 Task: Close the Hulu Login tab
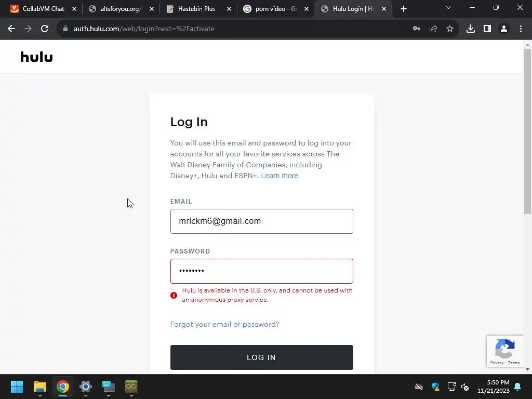click(x=384, y=9)
